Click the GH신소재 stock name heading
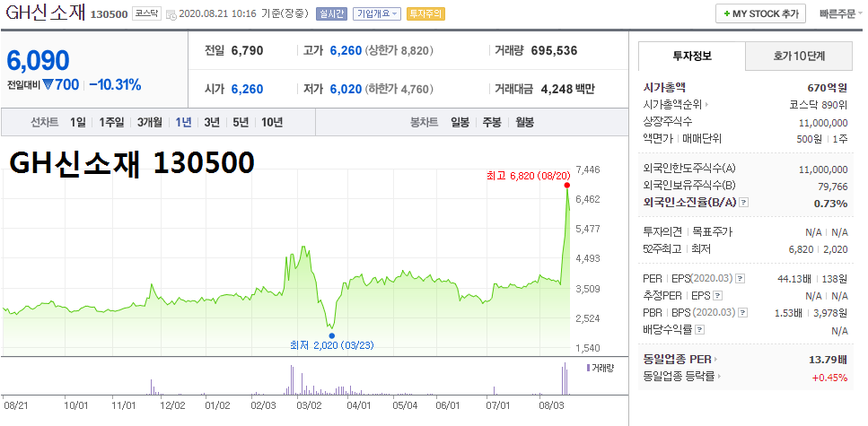This screenshot has height=426, width=868. point(46,13)
